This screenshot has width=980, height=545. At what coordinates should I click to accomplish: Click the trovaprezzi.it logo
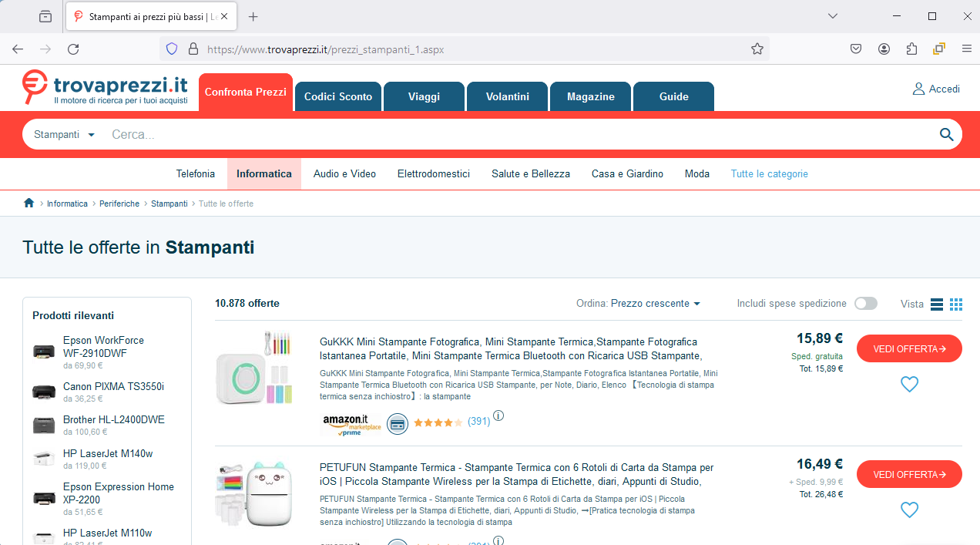(x=105, y=88)
